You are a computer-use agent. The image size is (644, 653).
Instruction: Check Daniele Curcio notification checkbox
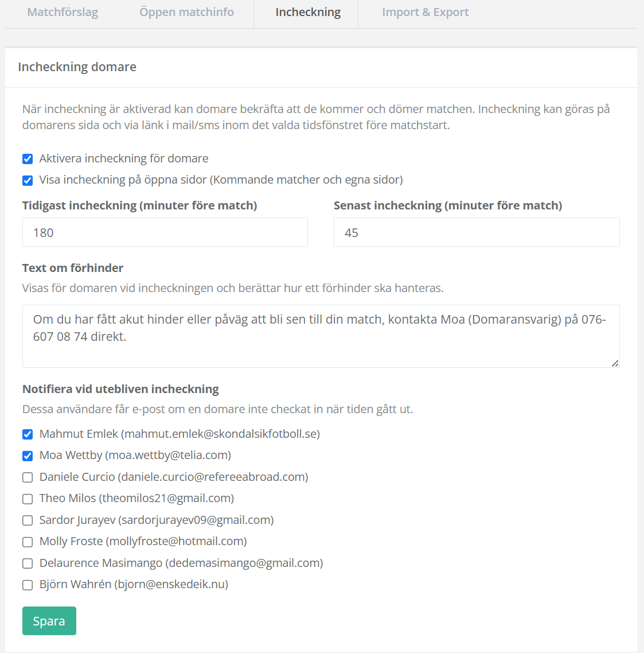pos(28,477)
